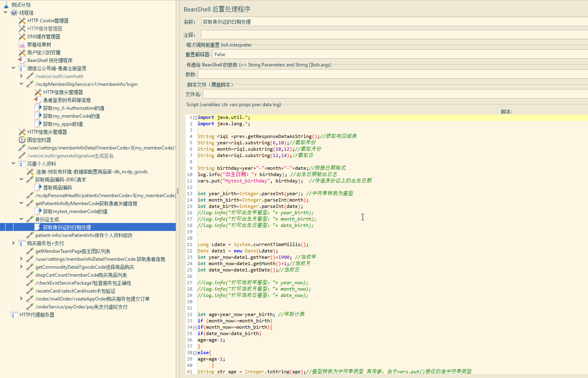Image resolution: width=588 pixels, height=378 pixels.
Task: Collapse the memberinfo/login sampler node
Action: (21, 84)
